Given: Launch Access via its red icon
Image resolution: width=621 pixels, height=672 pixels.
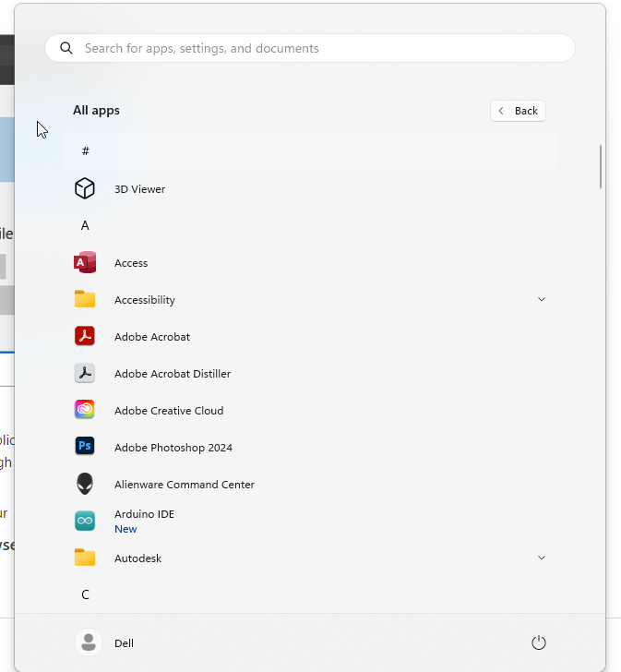Looking at the screenshot, I should tap(85, 262).
